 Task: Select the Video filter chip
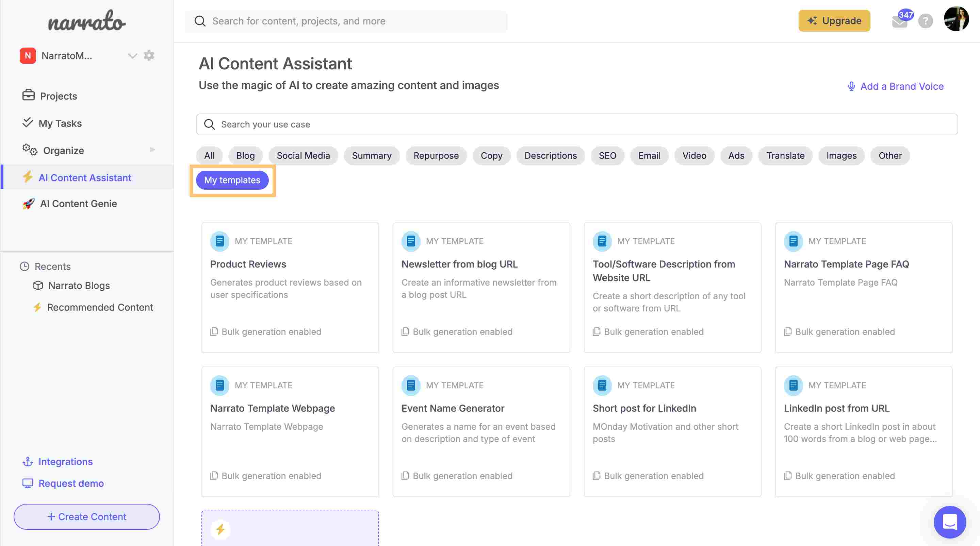(x=694, y=155)
